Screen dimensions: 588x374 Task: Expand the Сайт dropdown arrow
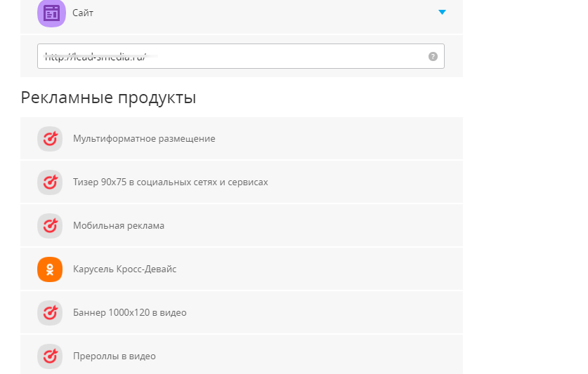442,13
